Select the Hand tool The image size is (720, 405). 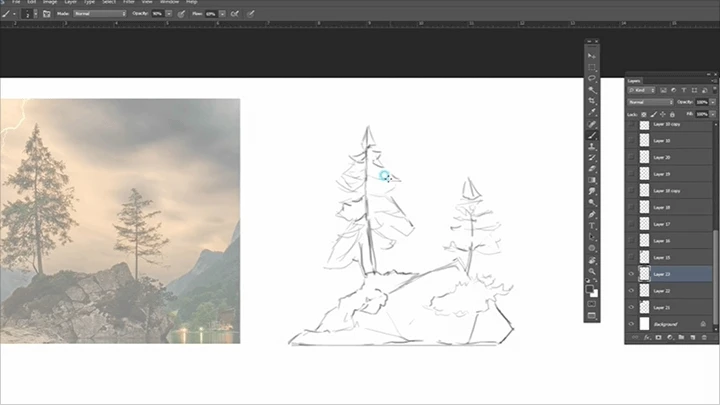592,260
